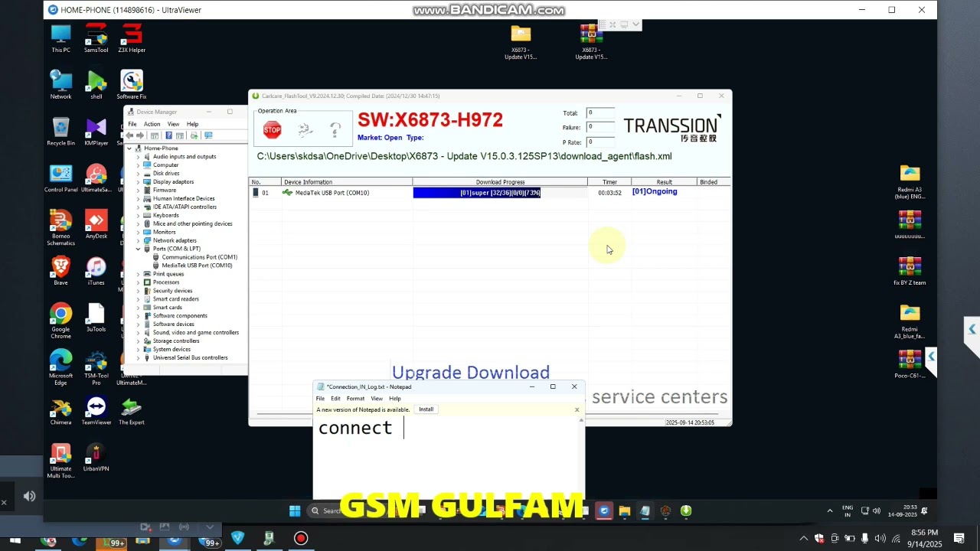The image size is (980, 551).
Task: Open host notification center icon
Action: point(959,539)
